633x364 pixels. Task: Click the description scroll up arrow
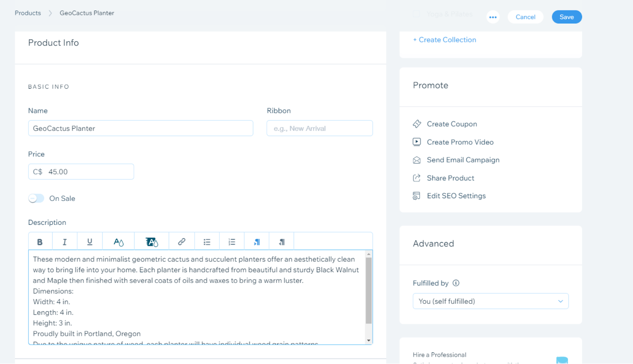[x=369, y=254]
